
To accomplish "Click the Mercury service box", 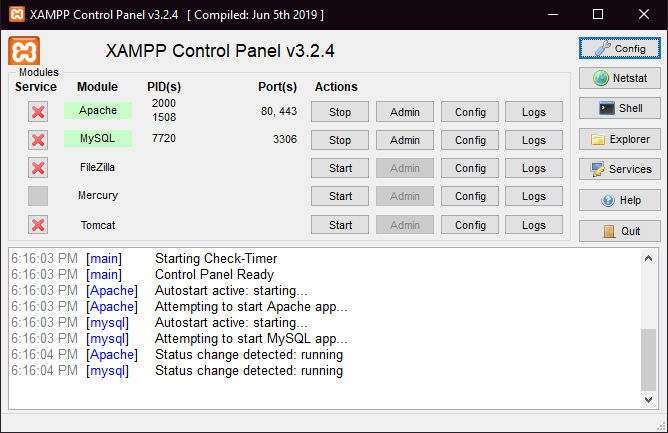I will click(38, 196).
